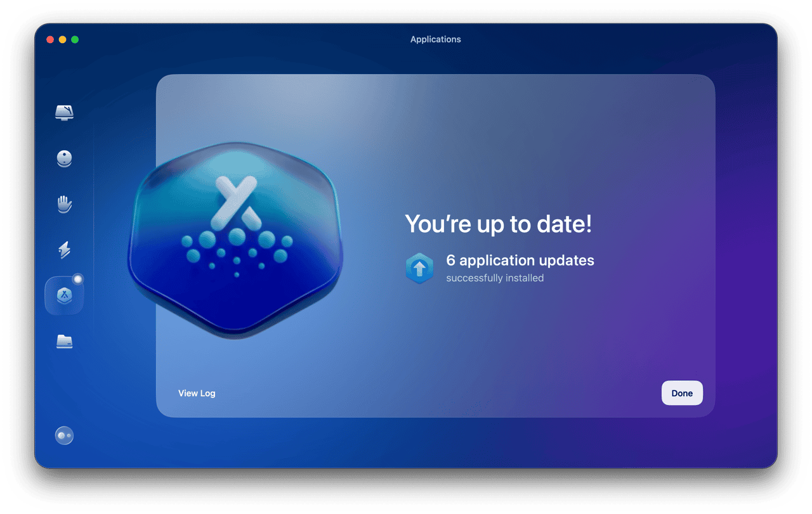The image size is (812, 514).
Task: Click the "You're up to date!" heading
Action: point(498,224)
